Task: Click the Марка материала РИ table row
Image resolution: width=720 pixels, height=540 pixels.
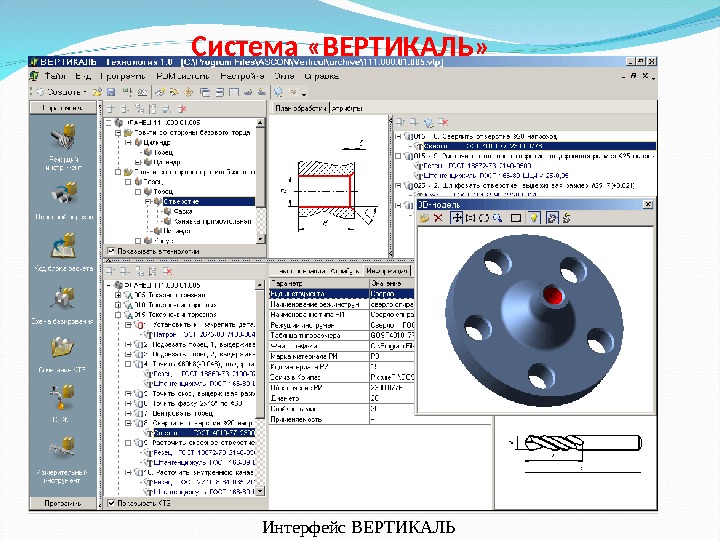Action: click(342, 356)
